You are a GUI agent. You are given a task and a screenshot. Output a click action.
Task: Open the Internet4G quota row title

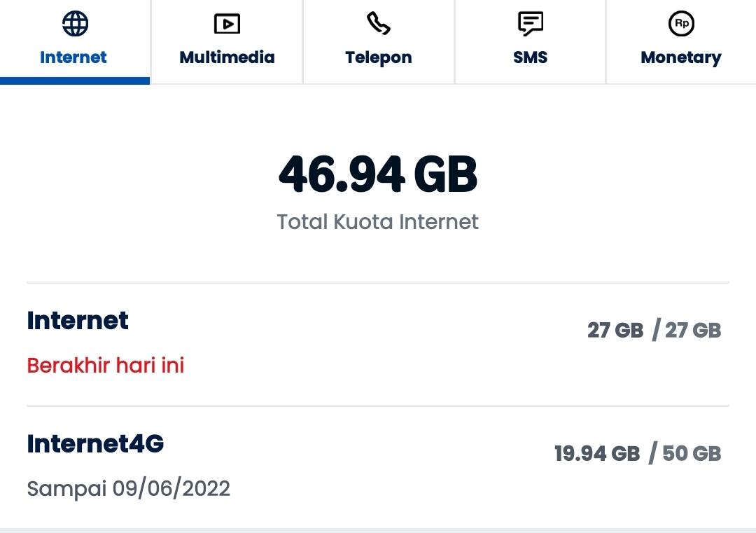click(x=95, y=444)
